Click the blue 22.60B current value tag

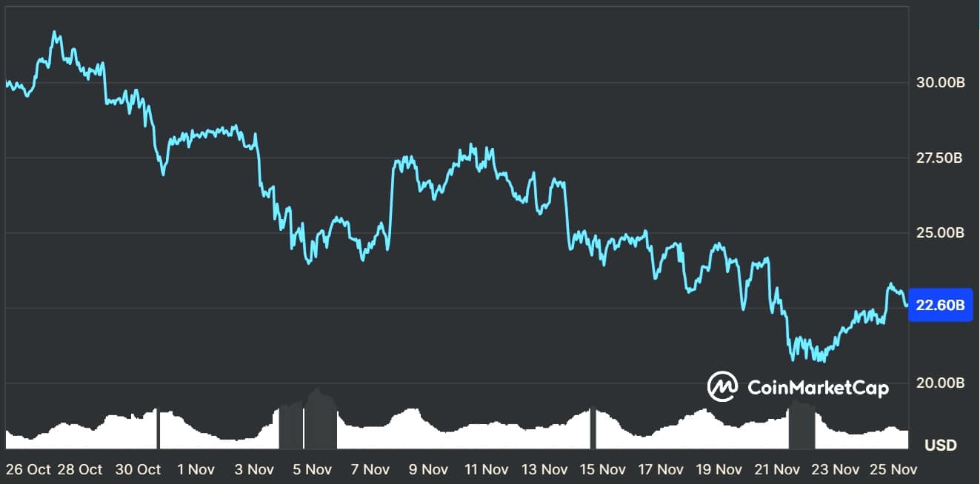coord(939,305)
